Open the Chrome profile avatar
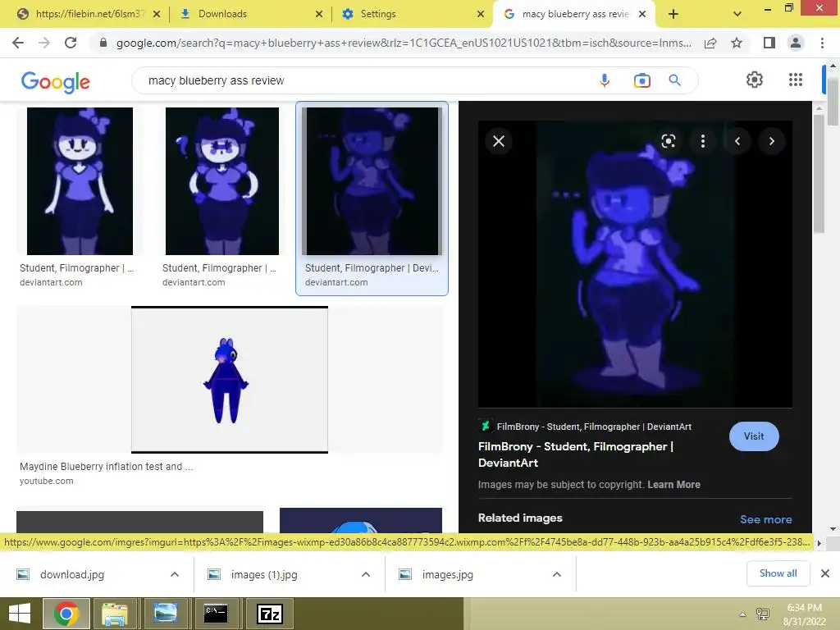Screen dimensions: 840x630 point(796,43)
